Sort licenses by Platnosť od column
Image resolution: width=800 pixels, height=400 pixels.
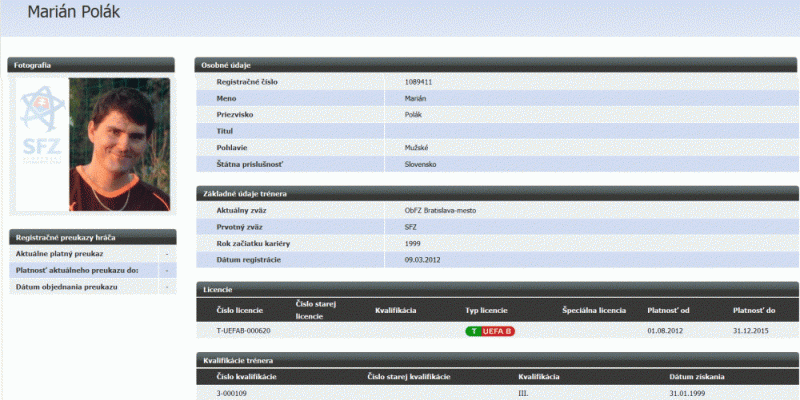pos(668,310)
